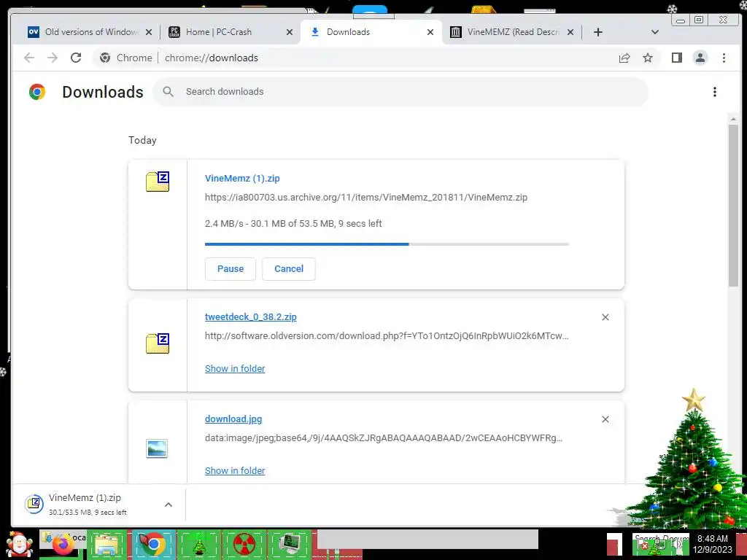Click the browser forward arrow
This screenshot has width=747, height=560.
click(53, 58)
